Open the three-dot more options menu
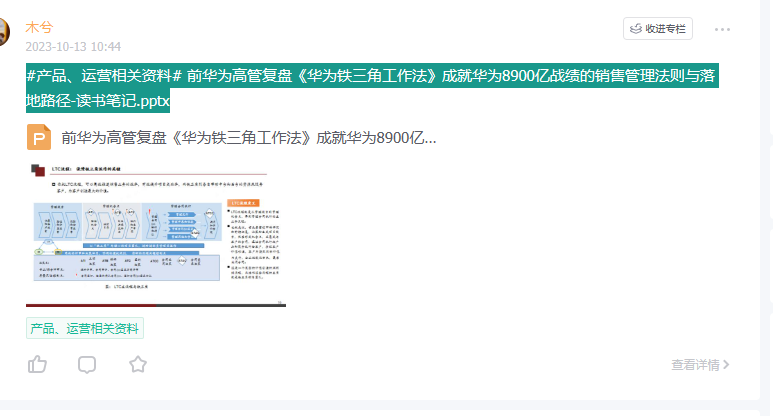 (722, 30)
